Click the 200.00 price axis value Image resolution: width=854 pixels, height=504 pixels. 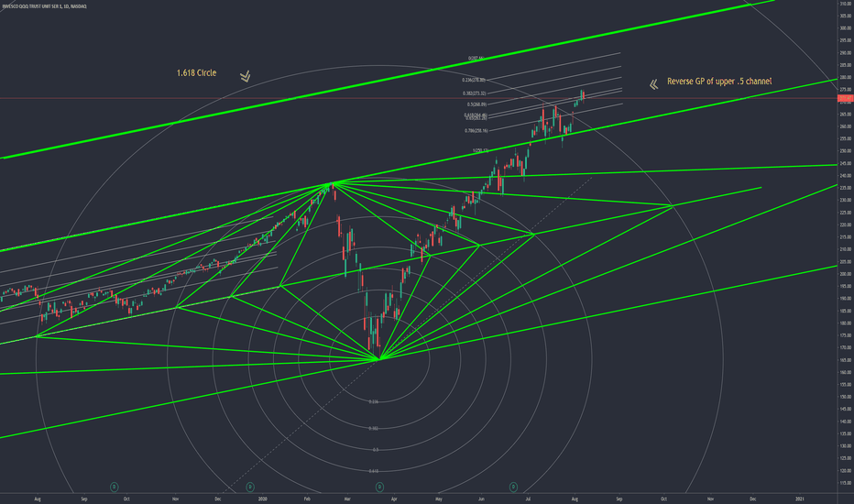pos(845,274)
